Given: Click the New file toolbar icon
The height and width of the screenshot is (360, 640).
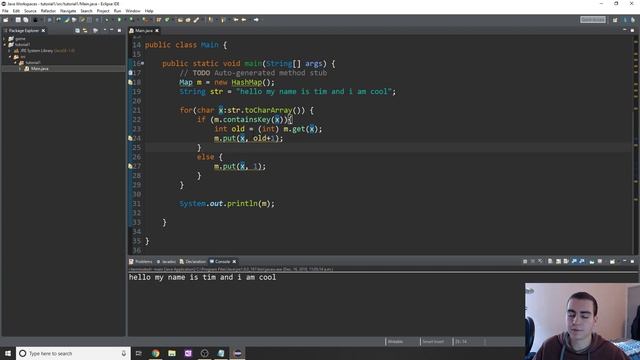Looking at the screenshot, I should click(5, 20).
